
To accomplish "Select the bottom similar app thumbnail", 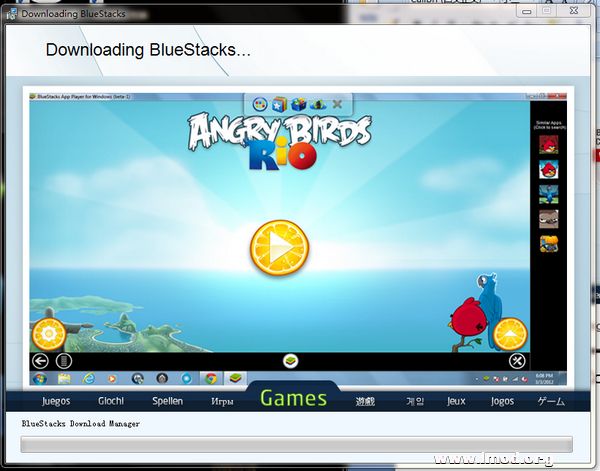I will (548, 243).
